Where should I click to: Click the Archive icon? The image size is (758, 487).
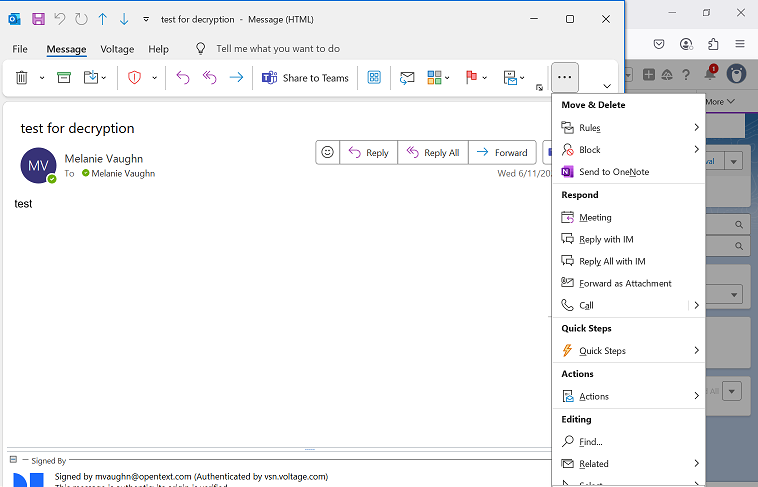click(64, 77)
